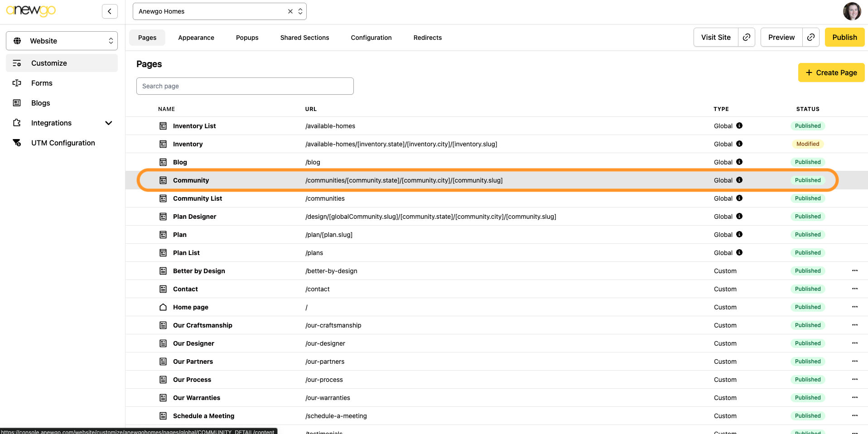Switch to the Pages tab
The image size is (868, 434).
[x=147, y=38]
